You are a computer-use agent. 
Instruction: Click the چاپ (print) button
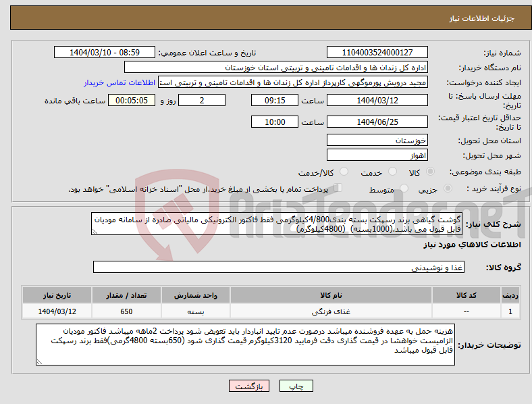coord(296,386)
